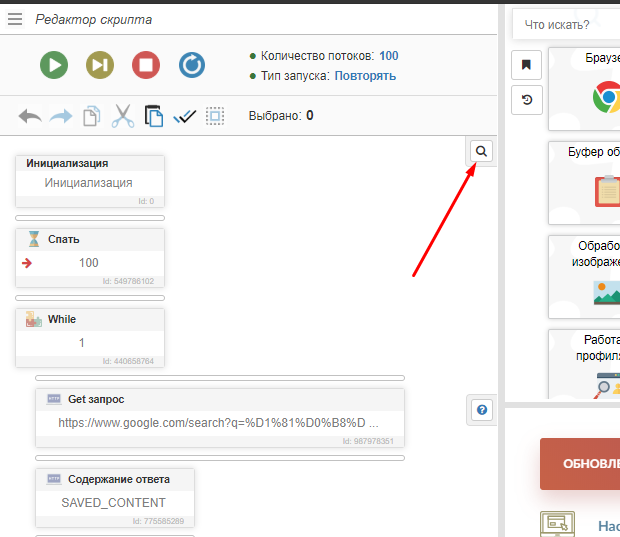Open search with the magnifier icon
Screen dimensions: 620x537
click(x=481, y=151)
